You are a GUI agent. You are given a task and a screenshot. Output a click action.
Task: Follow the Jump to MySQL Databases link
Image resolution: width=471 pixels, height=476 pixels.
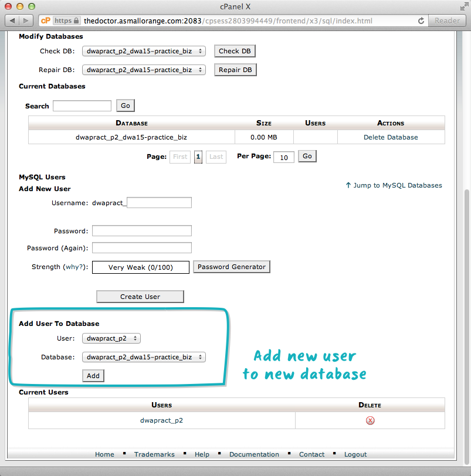[x=394, y=185]
